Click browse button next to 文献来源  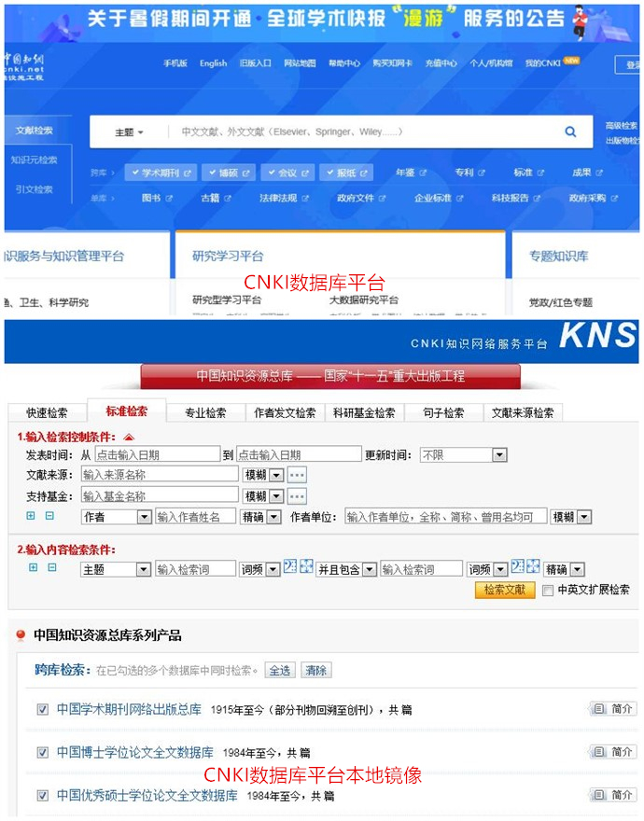297,475
